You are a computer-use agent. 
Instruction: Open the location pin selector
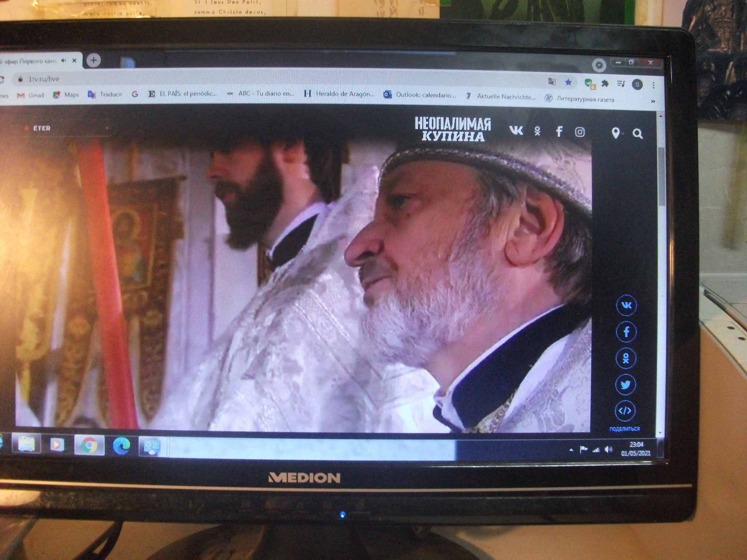[x=616, y=133]
